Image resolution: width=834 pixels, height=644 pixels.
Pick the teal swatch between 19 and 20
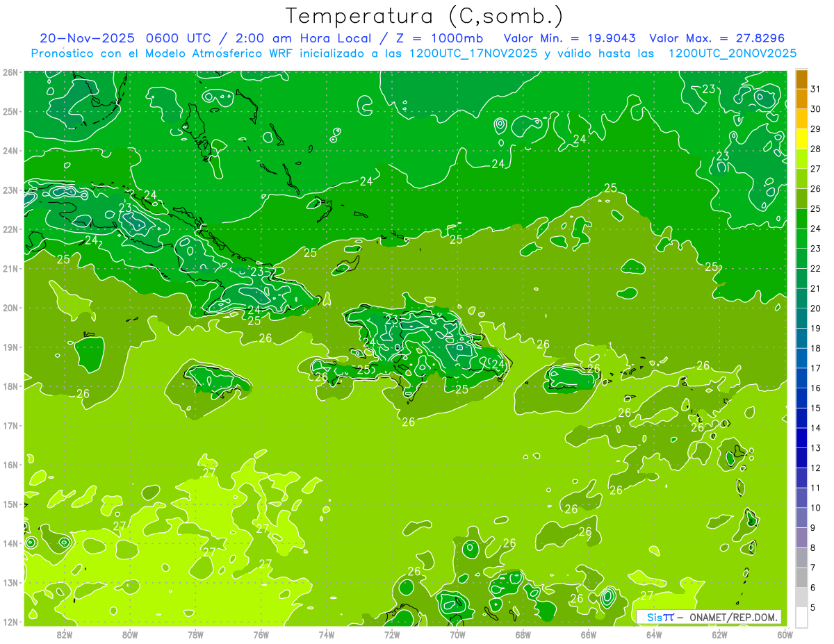801,318
